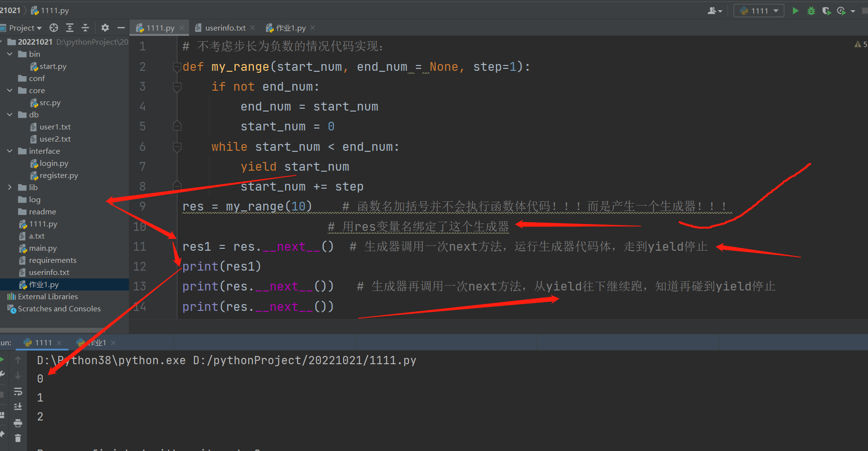Clear all Run console output with the trash icon
868x451 pixels.
point(18,438)
